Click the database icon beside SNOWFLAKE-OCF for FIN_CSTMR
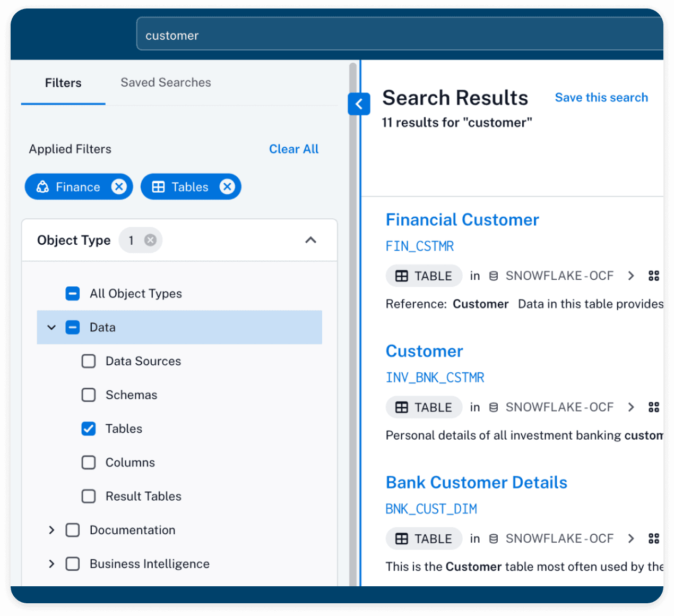674x616 pixels. 494,276
